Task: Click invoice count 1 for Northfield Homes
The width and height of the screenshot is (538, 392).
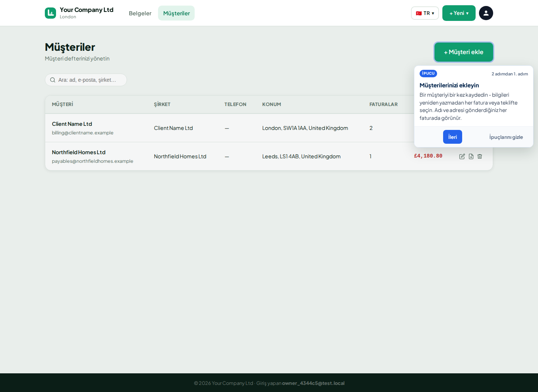Action: pyautogui.click(x=371, y=156)
